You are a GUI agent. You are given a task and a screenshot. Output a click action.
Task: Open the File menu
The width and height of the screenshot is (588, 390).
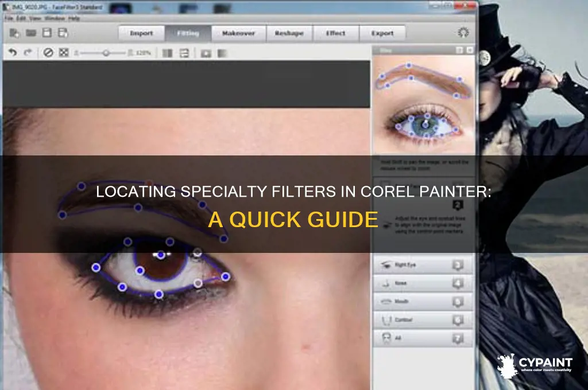coord(9,18)
